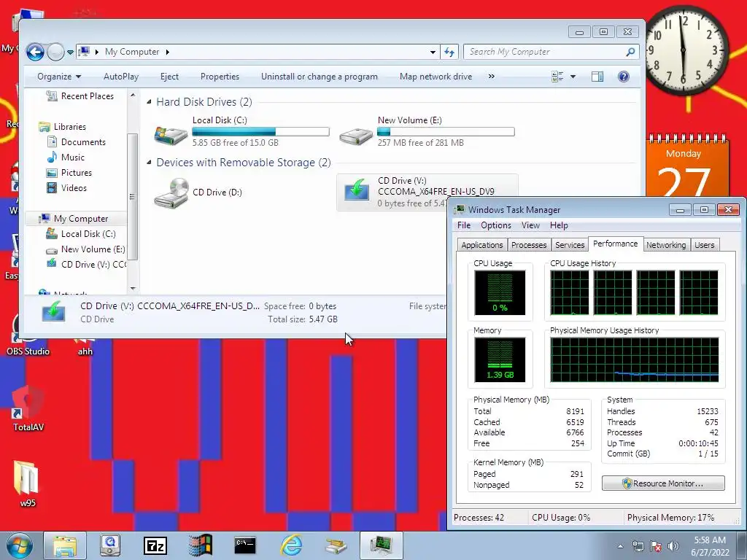Image resolution: width=747 pixels, height=560 pixels.
Task: Open the address bar history dropdown
Action: click(x=433, y=52)
